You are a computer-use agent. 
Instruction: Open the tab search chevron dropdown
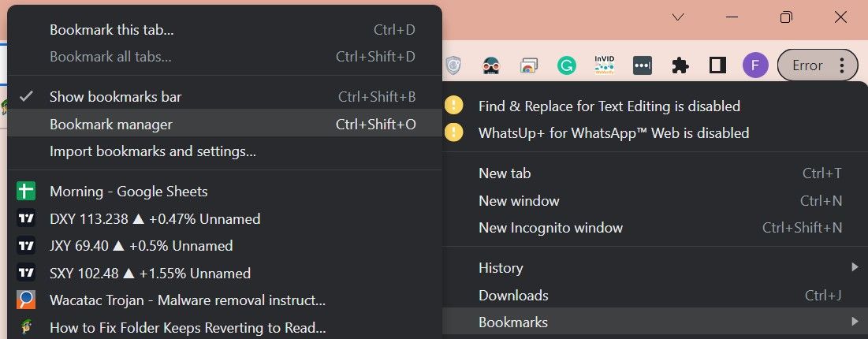point(678,17)
